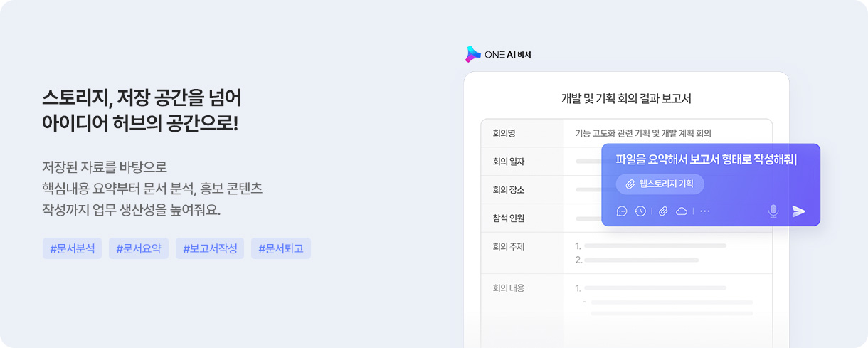Viewport: 868px width, 348px height.
Task: Open the history clock icon
Action: point(640,211)
